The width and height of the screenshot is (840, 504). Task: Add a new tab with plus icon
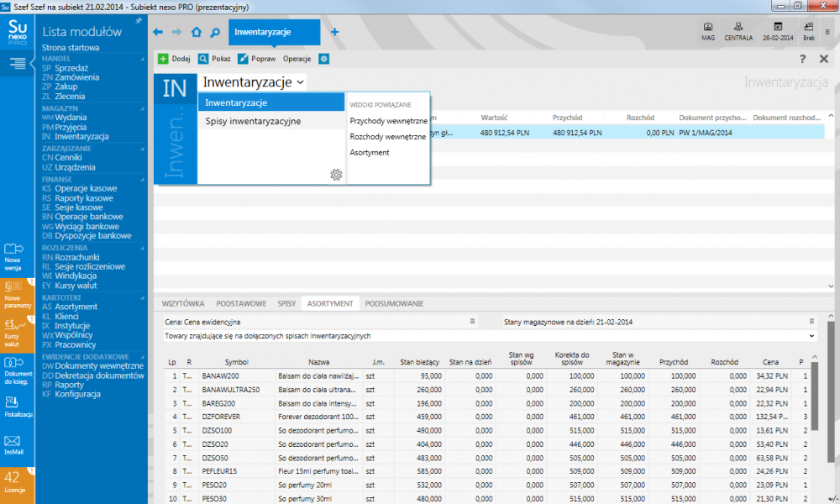point(334,32)
